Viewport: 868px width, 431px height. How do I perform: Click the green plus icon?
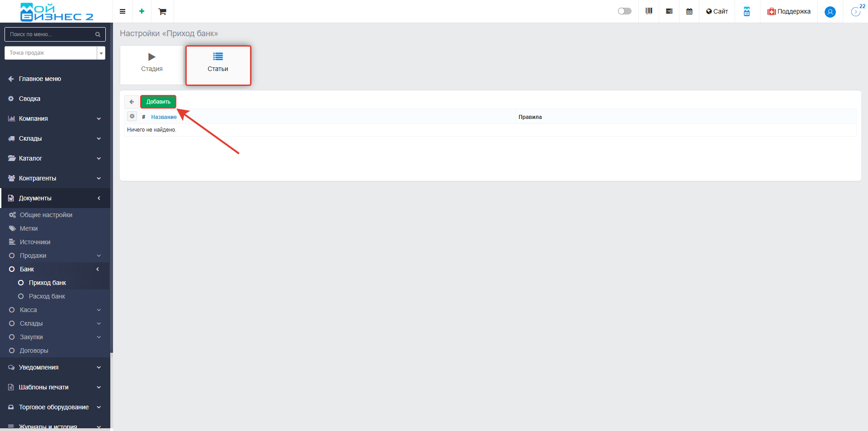tap(142, 11)
